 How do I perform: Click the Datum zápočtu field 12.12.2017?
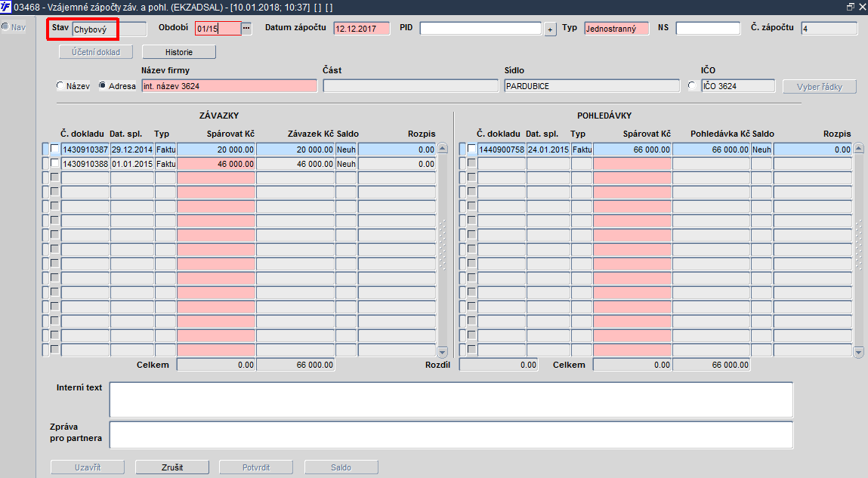362,28
